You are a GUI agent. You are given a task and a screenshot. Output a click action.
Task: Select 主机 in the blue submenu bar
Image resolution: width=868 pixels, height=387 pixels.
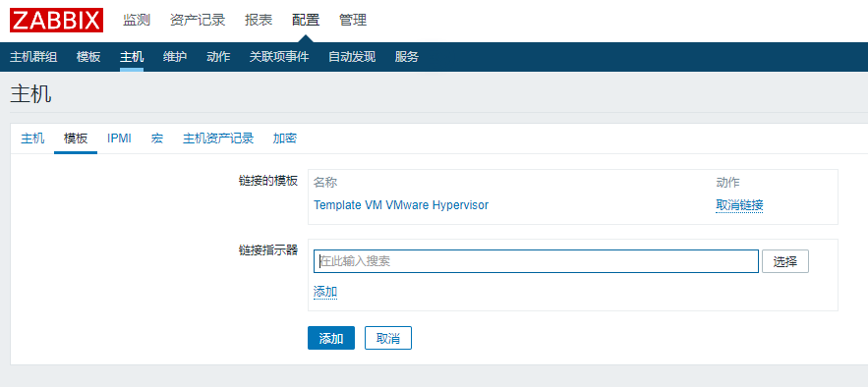click(x=132, y=56)
